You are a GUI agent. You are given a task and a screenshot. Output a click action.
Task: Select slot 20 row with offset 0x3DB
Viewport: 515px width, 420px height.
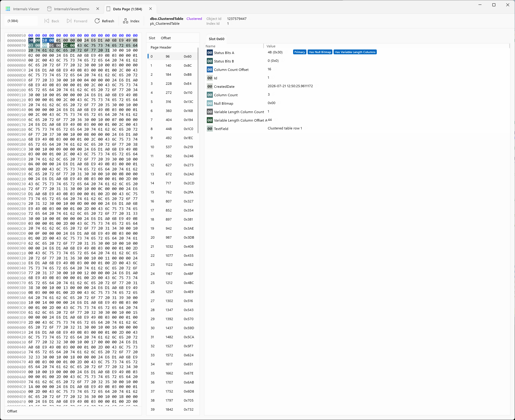(x=173, y=237)
